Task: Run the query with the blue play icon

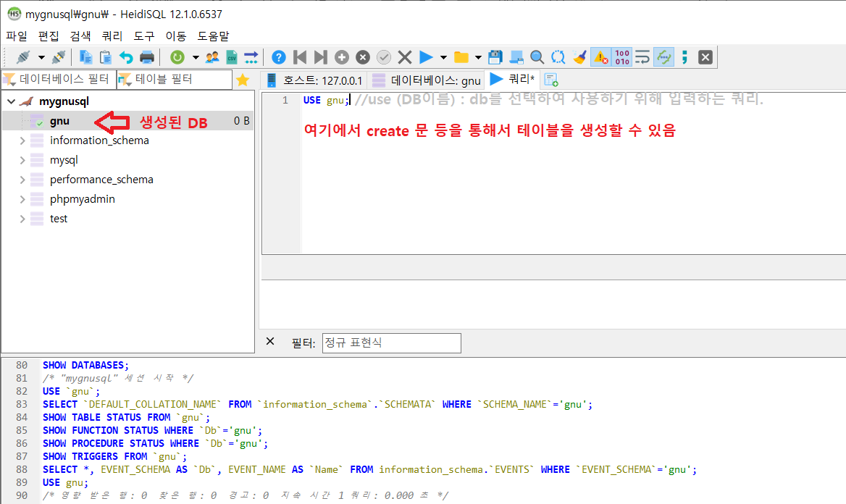Action: pyautogui.click(x=426, y=57)
